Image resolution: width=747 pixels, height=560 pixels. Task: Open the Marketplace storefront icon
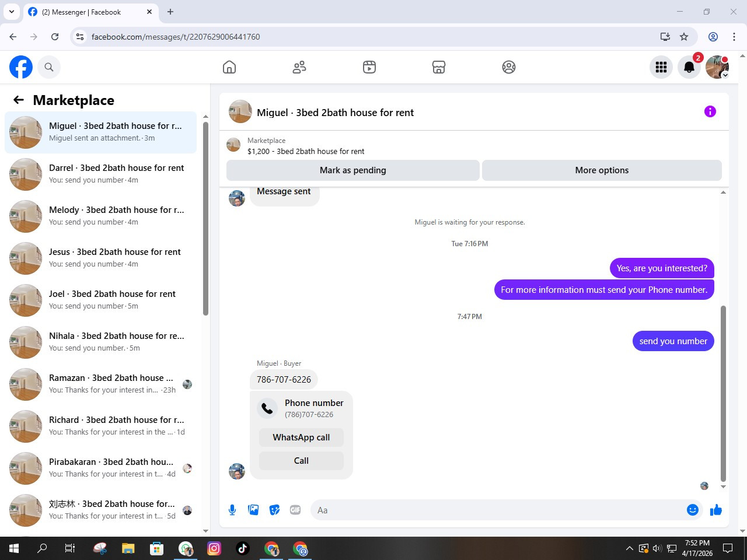pos(439,67)
